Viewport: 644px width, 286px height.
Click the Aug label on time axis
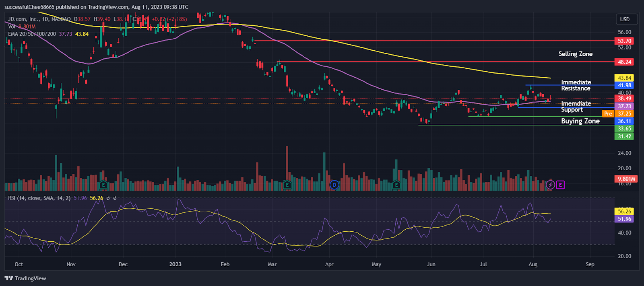tap(533, 264)
